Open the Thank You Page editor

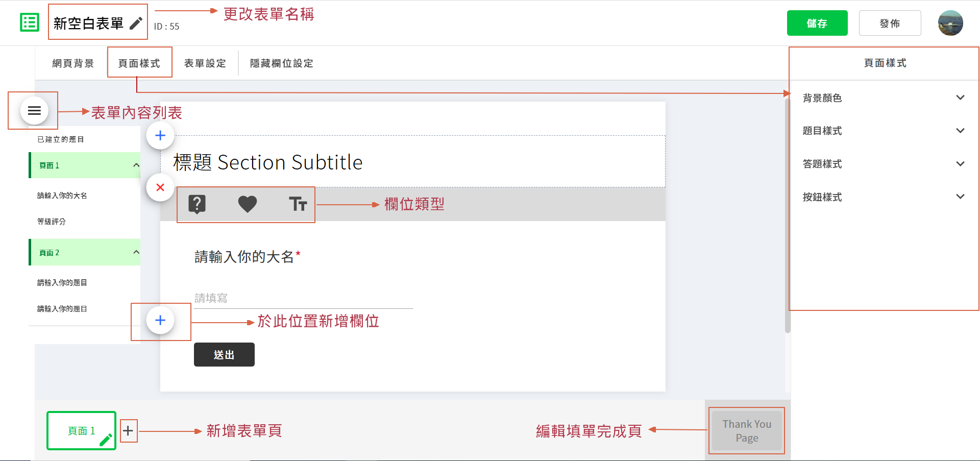click(746, 431)
